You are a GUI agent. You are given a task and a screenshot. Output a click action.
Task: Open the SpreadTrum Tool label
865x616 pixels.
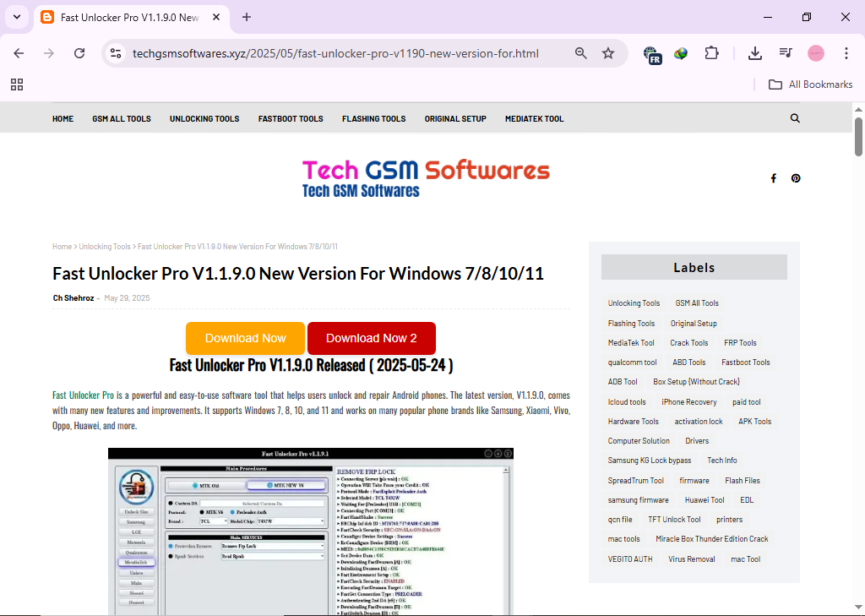[x=635, y=481]
